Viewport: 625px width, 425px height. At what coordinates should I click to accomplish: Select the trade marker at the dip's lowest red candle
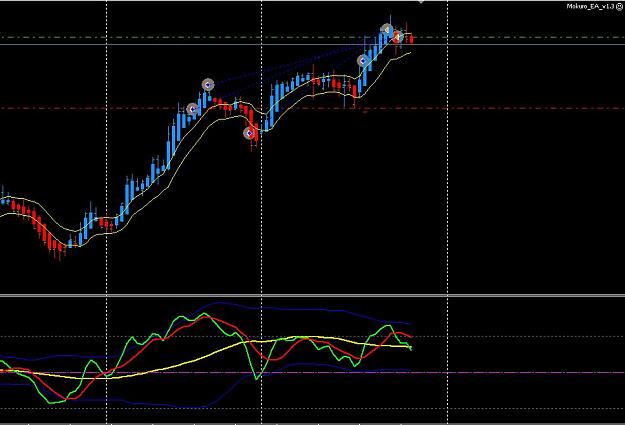[x=250, y=133]
